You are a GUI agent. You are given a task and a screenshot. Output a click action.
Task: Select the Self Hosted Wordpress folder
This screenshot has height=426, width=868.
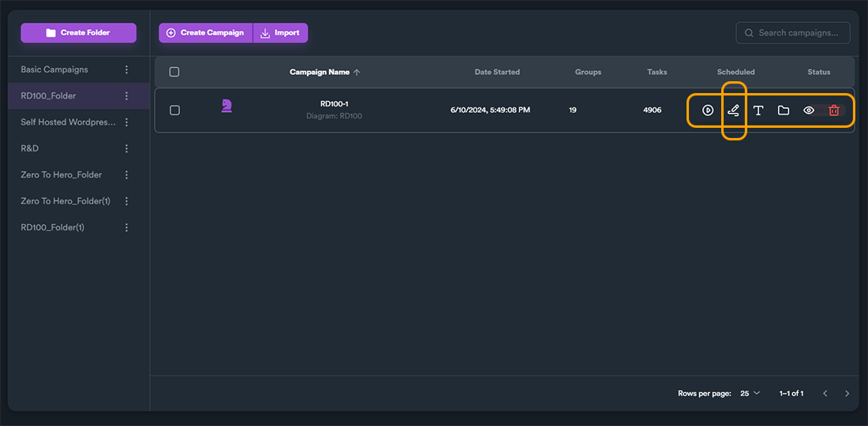click(68, 122)
